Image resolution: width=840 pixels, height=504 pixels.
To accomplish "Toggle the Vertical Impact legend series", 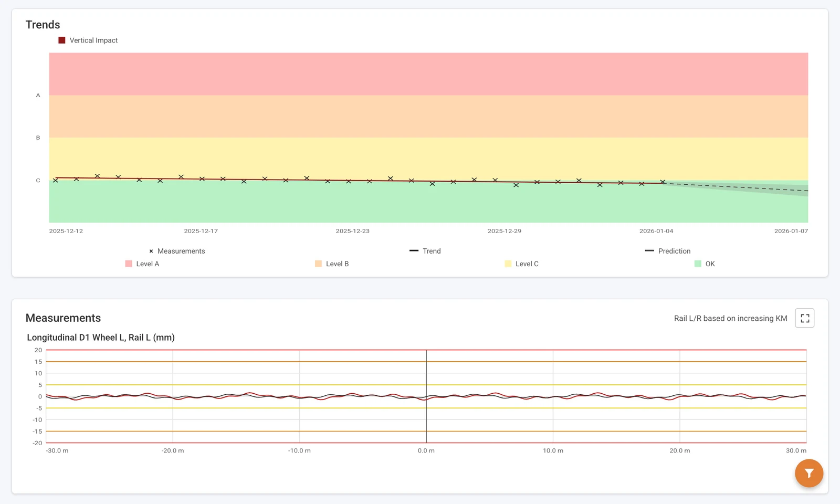I will (x=88, y=40).
